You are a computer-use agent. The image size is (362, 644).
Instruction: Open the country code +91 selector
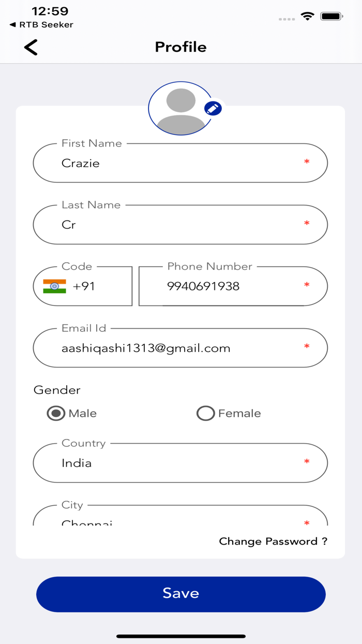(84, 286)
